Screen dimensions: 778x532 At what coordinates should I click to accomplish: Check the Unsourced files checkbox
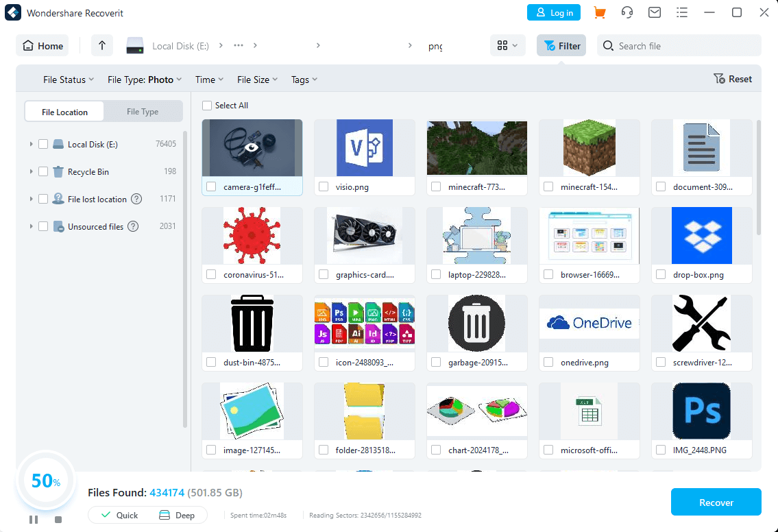click(x=43, y=226)
